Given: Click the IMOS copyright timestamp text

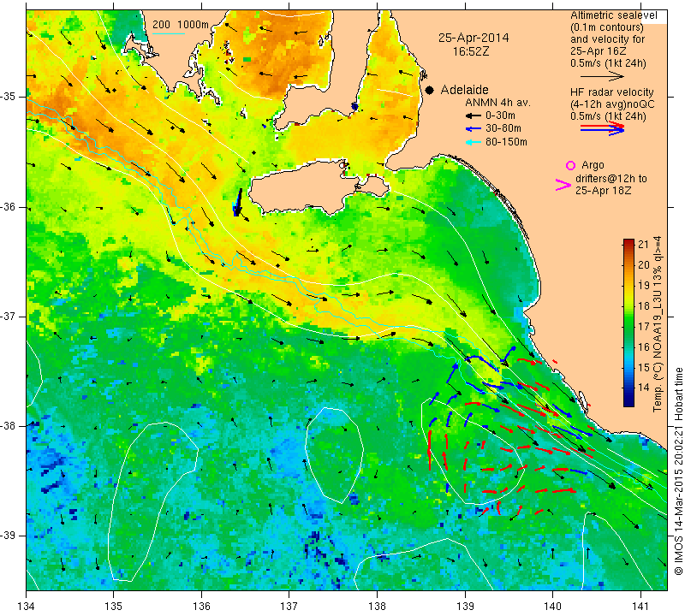Looking at the screenshot, I should [678, 471].
